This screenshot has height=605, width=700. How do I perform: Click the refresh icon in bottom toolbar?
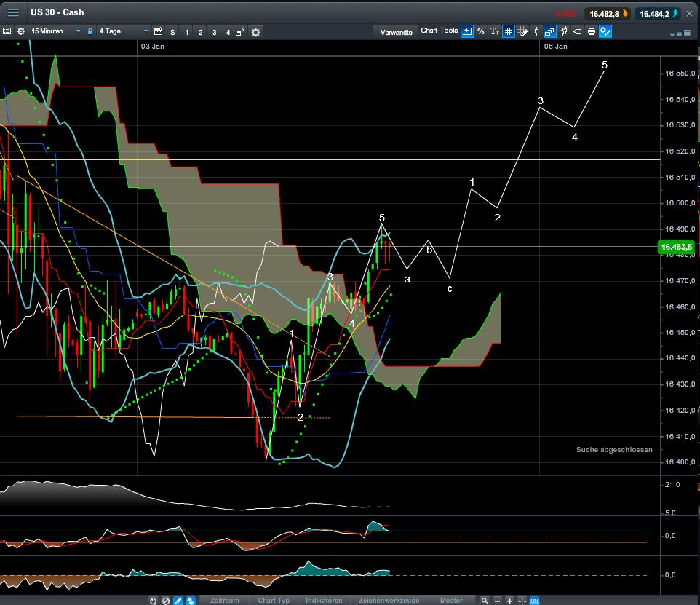[x=153, y=601]
